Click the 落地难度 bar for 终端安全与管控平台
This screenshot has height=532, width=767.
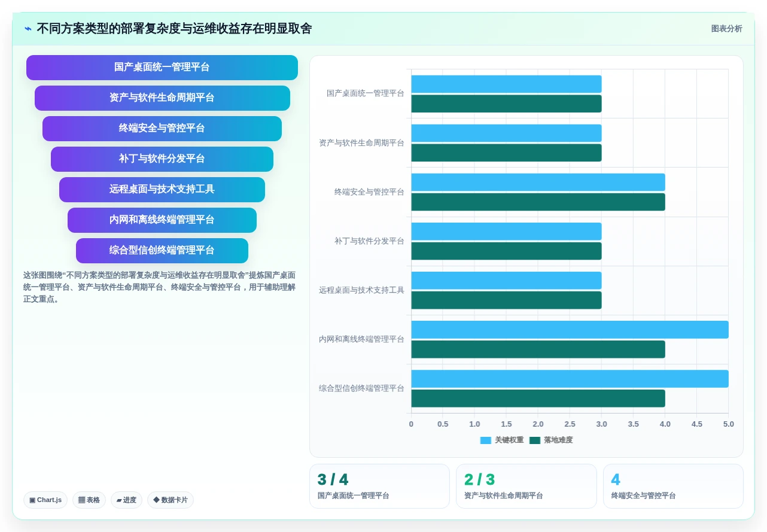(x=538, y=202)
